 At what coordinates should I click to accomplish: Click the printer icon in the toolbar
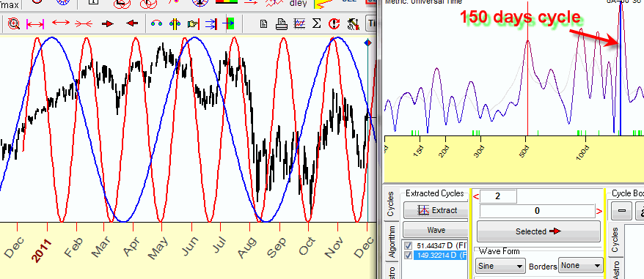[282, 23]
